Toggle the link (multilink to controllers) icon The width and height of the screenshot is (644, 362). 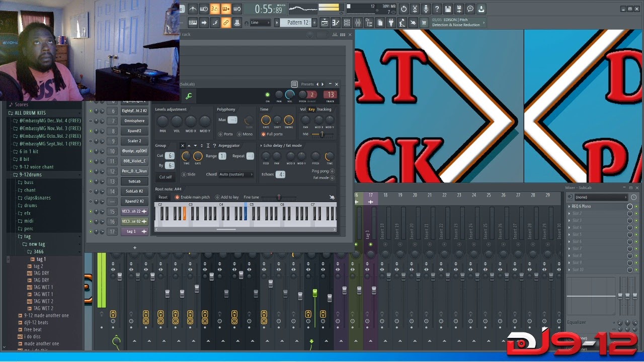[226, 23]
